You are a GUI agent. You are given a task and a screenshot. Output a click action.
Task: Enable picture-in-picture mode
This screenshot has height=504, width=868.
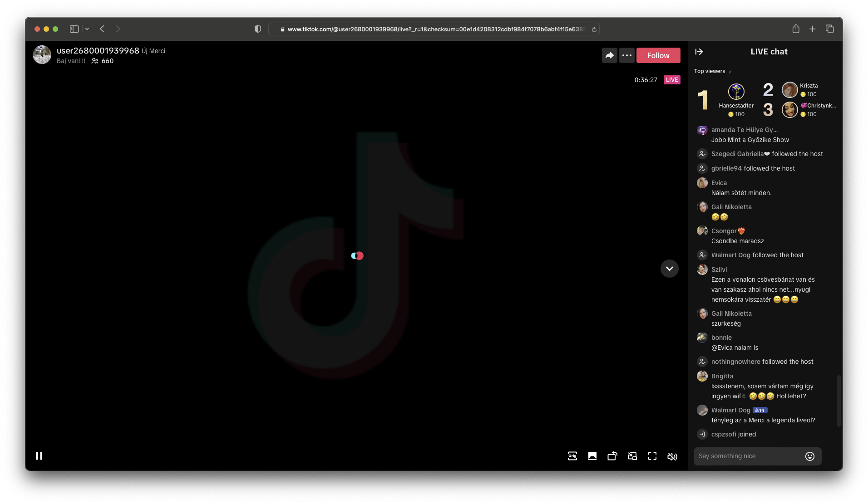point(632,456)
